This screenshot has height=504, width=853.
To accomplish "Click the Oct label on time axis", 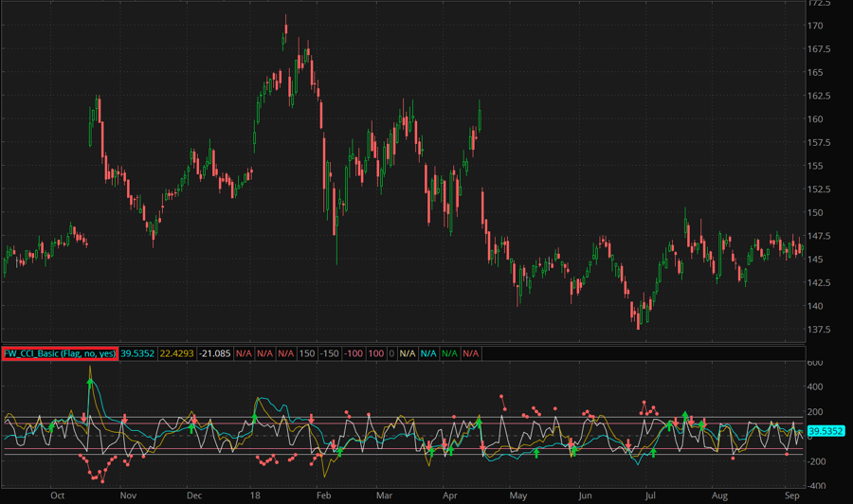I will (x=58, y=495).
